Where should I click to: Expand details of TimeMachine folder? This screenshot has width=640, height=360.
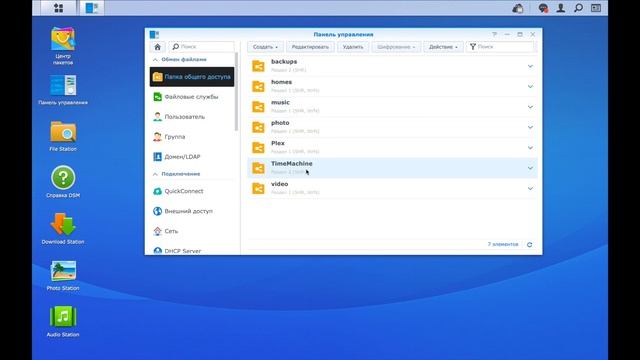(530, 168)
